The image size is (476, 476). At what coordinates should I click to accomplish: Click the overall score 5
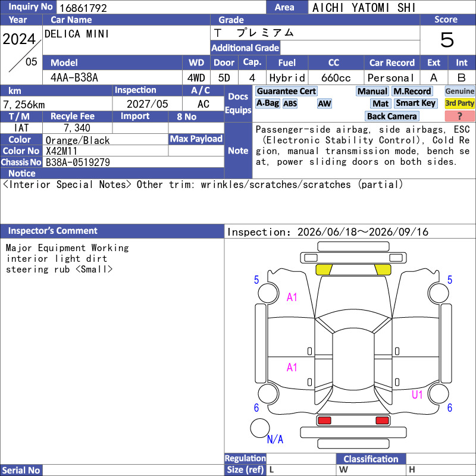447,40
